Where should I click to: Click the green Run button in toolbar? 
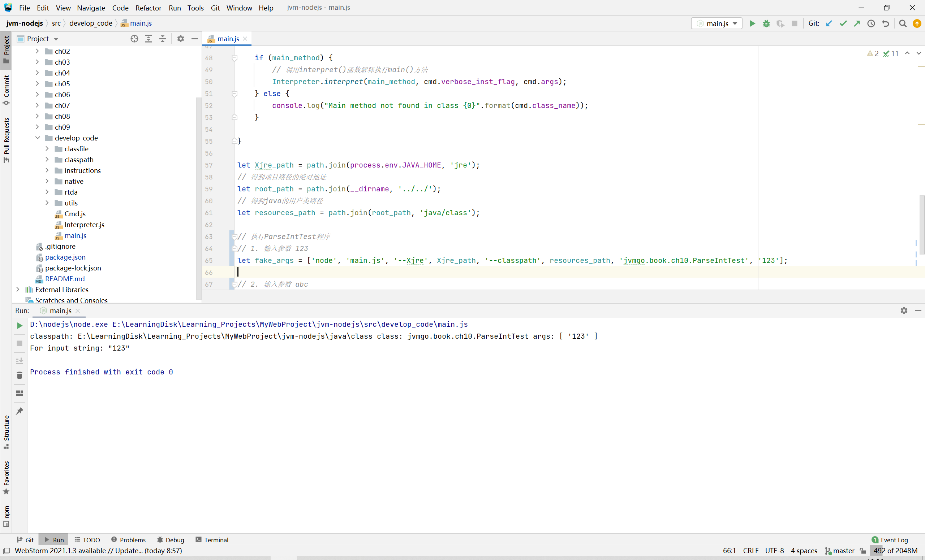coord(752,23)
